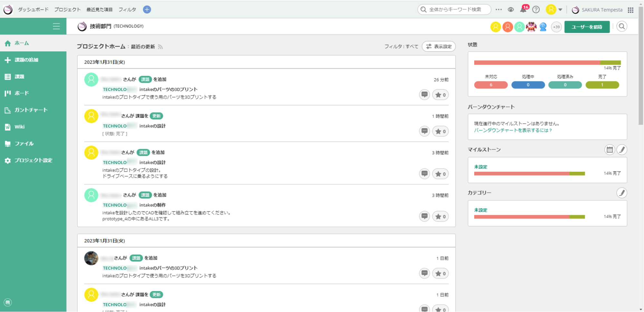The height and width of the screenshot is (312, 644).
Task: Click the SAKURA Tempesta space name
Action: click(x=602, y=10)
